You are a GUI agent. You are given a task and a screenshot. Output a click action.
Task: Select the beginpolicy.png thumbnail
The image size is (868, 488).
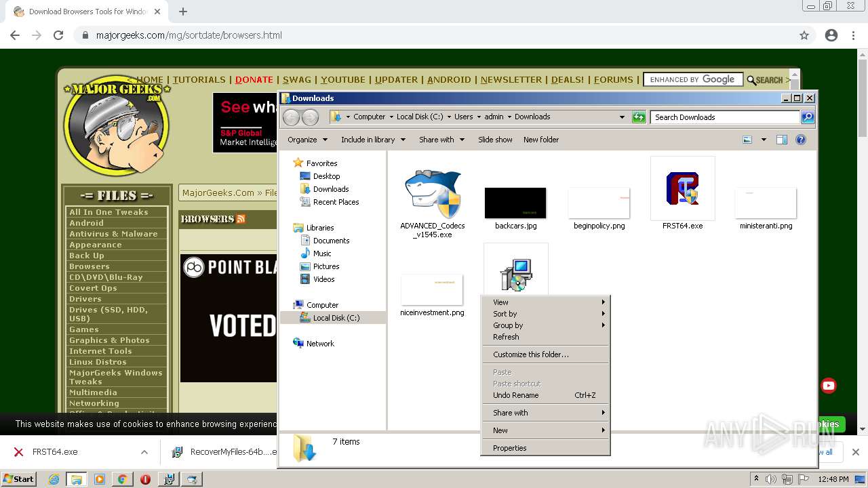pyautogui.click(x=599, y=203)
